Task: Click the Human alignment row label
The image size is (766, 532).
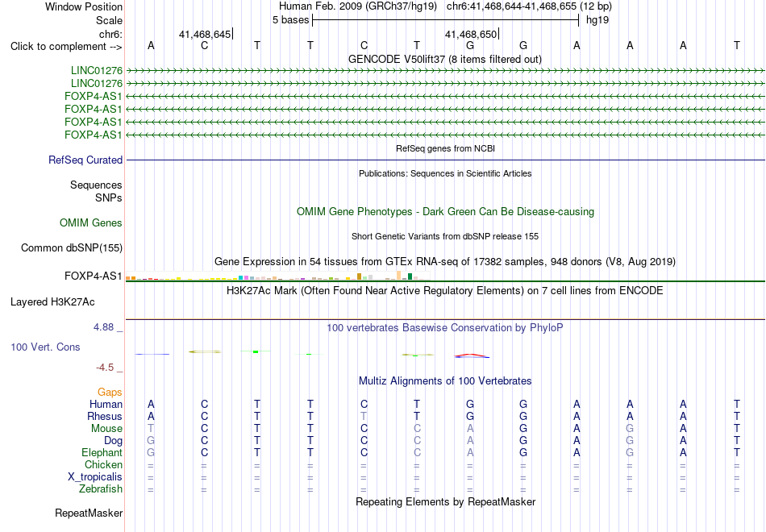Action: click(106, 404)
